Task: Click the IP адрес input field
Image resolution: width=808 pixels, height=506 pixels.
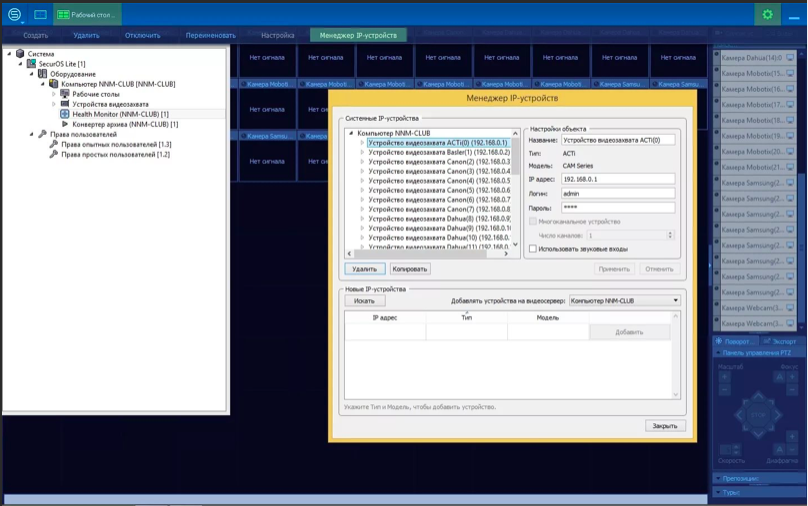Action: 618,179
